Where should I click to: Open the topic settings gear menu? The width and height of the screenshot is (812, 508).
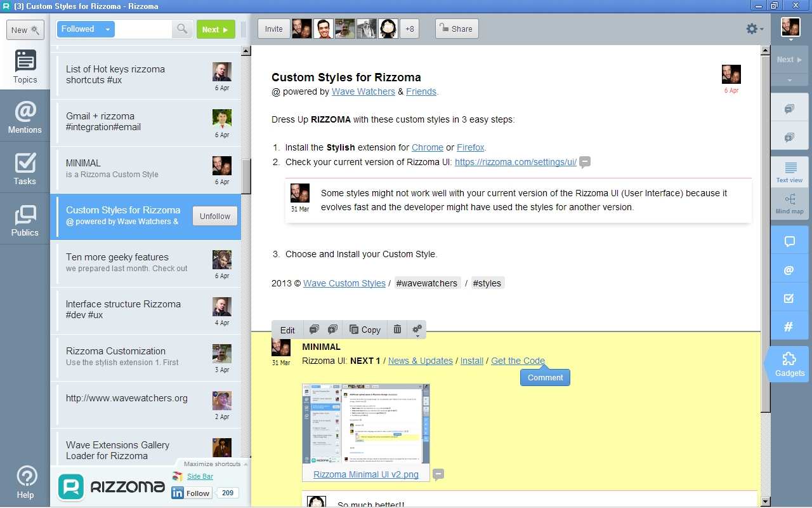coord(754,29)
